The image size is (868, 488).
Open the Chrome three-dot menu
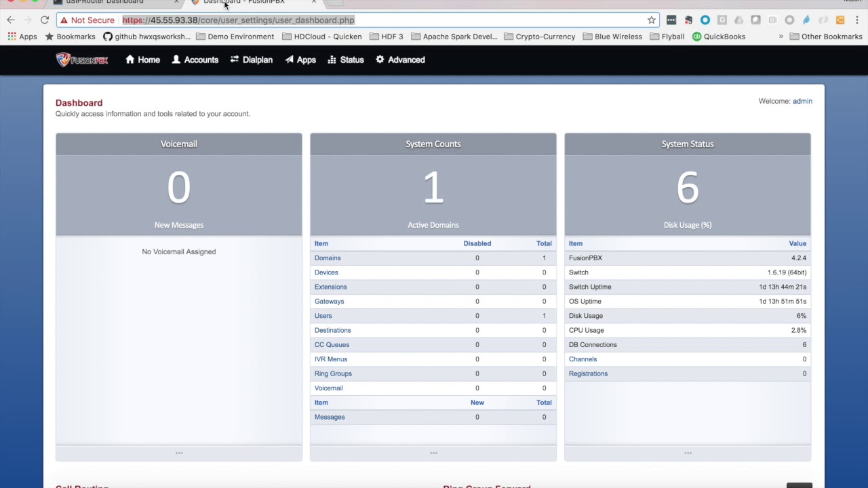[x=857, y=20]
